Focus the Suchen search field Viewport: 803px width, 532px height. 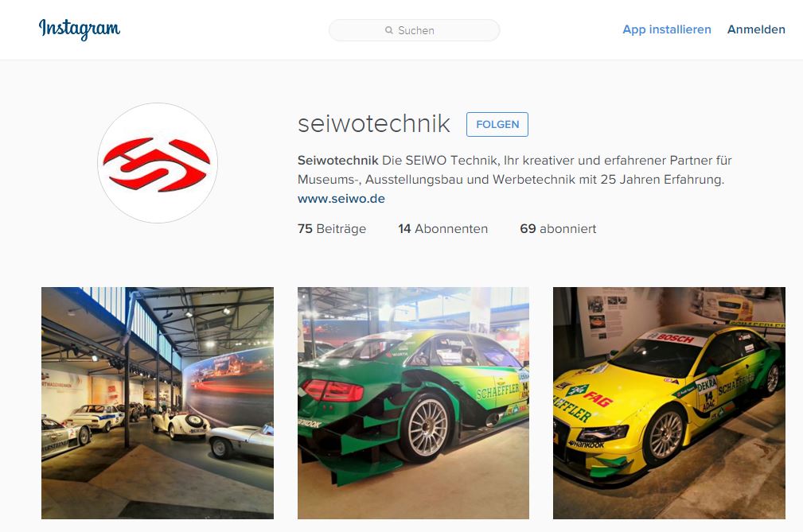click(x=415, y=30)
